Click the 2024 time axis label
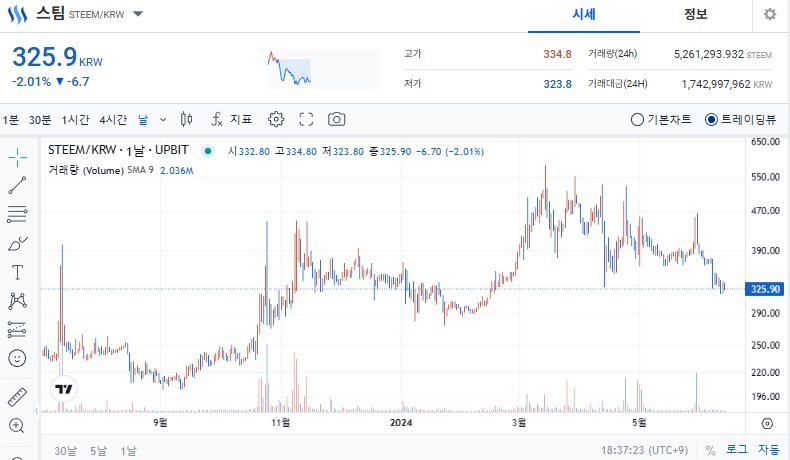Screen dimensions: 790x460 (x=401, y=423)
